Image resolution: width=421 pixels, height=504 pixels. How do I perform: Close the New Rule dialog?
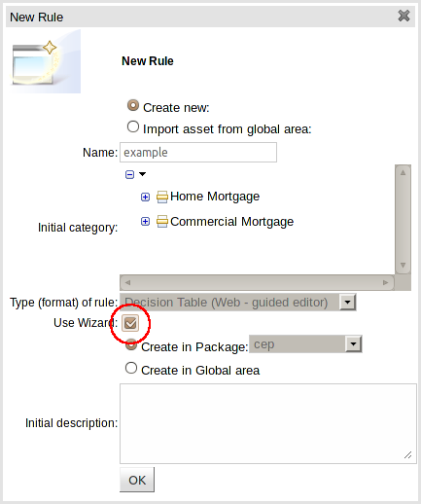point(403,16)
